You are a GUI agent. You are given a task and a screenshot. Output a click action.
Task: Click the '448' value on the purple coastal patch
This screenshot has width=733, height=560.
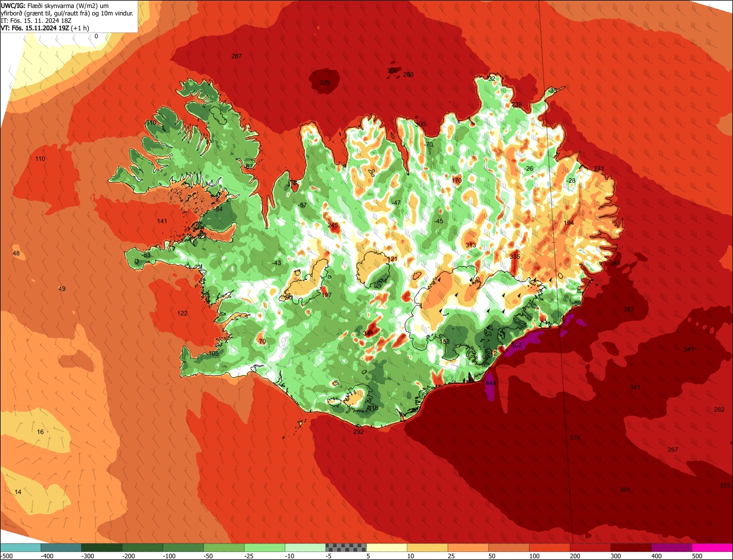(490, 383)
